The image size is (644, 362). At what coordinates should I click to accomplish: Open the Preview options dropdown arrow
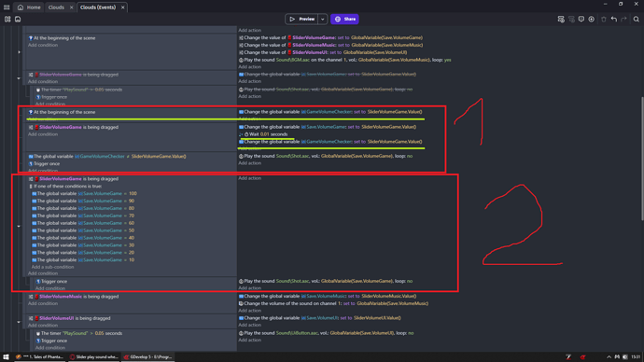coord(323,20)
